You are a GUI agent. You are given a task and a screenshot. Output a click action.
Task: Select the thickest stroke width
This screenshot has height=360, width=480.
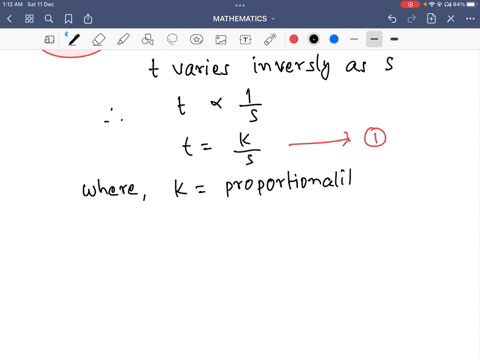(x=394, y=39)
